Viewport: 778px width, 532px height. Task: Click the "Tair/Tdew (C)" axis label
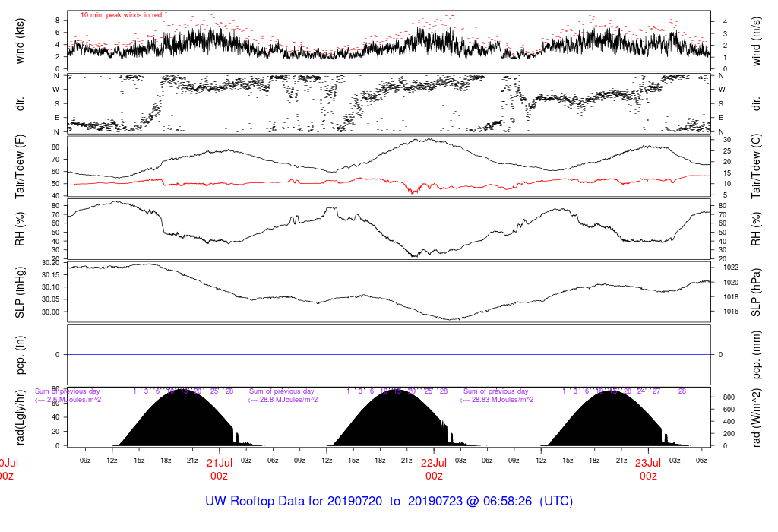click(757, 166)
